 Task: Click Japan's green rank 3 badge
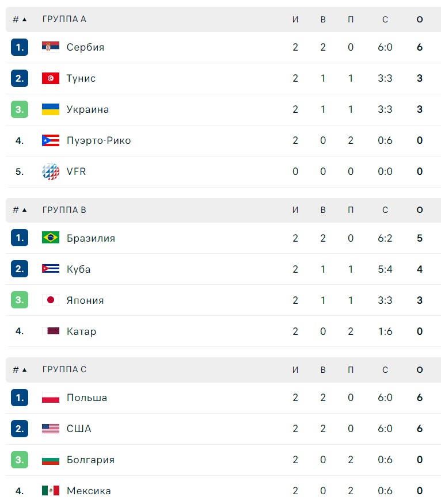(x=20, y=300)
